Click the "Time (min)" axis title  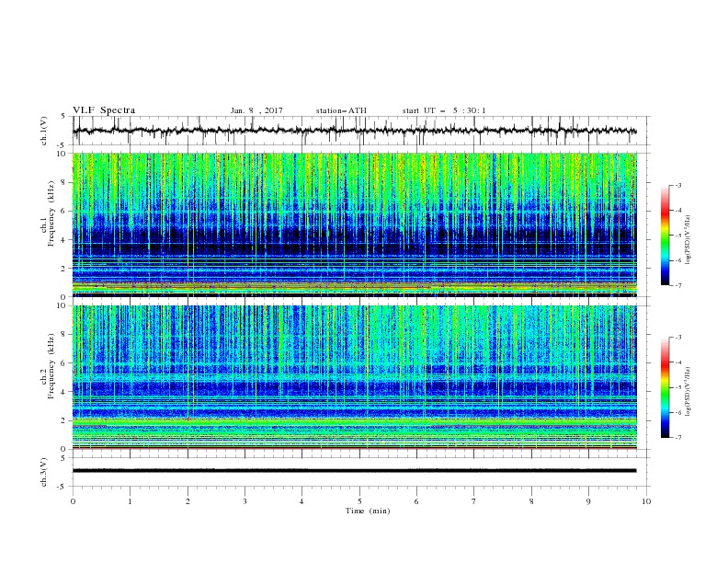(368, 511)
